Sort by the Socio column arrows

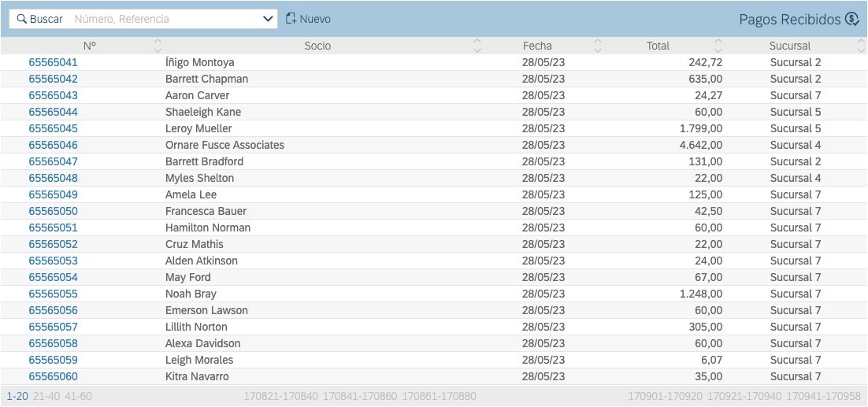(477, 46)
